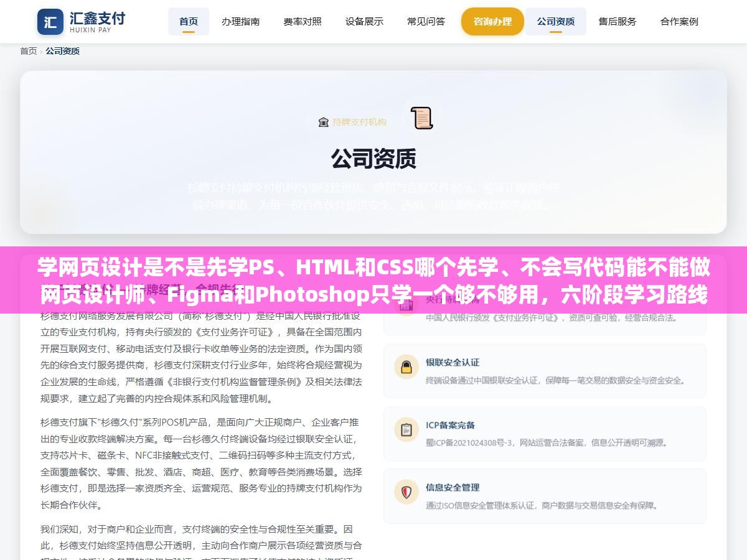
Task: Open 售后服务 nav item
Action: click(618, 22)
